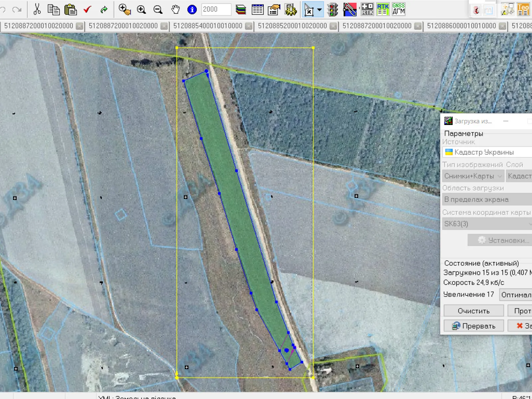This screenshot has height=399, width=532.
Task: Expand the selection tool dropdown arrow
Action: (320, 9)
